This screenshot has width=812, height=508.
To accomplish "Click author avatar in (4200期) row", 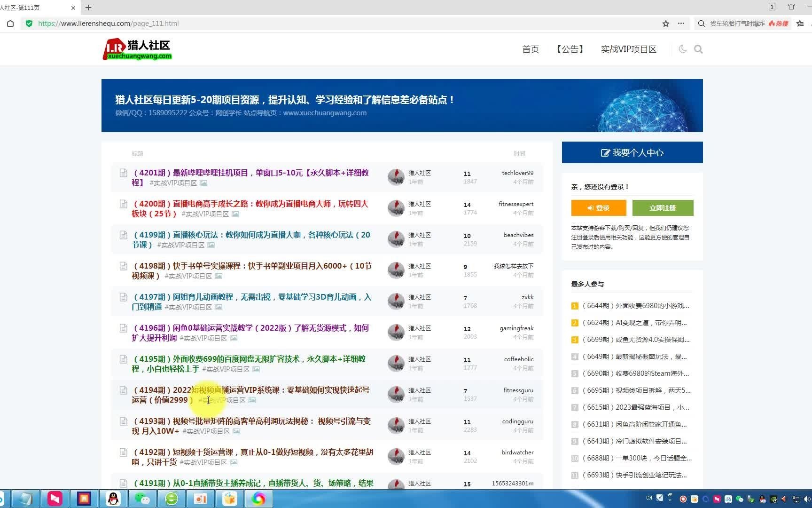I will [x=396, y=208].
